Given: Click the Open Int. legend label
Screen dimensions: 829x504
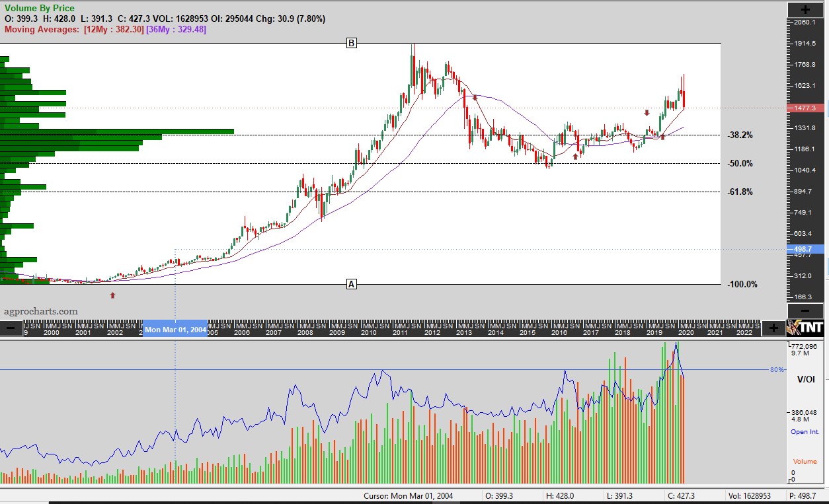Looking at the screenshot, I should (805, 432).
